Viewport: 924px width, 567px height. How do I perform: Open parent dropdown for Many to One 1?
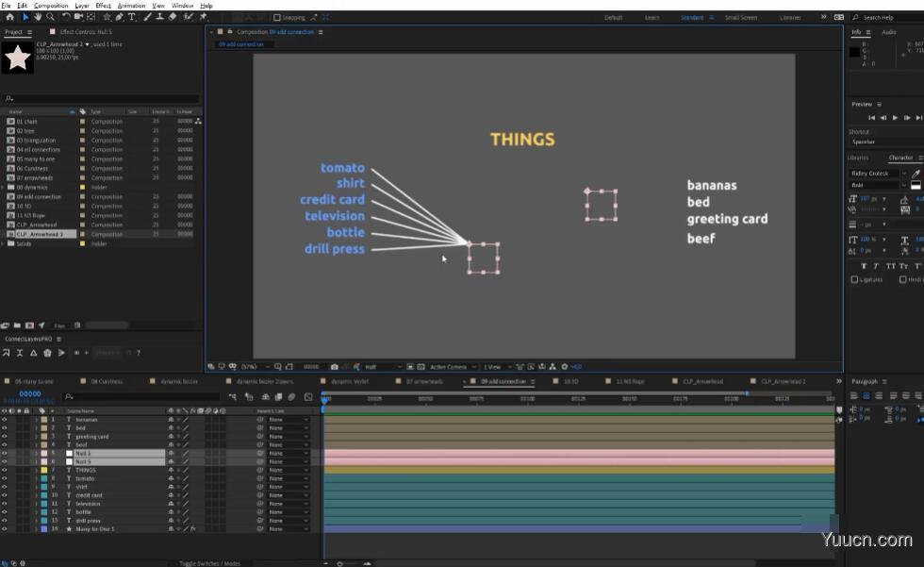tap(289, 529)
